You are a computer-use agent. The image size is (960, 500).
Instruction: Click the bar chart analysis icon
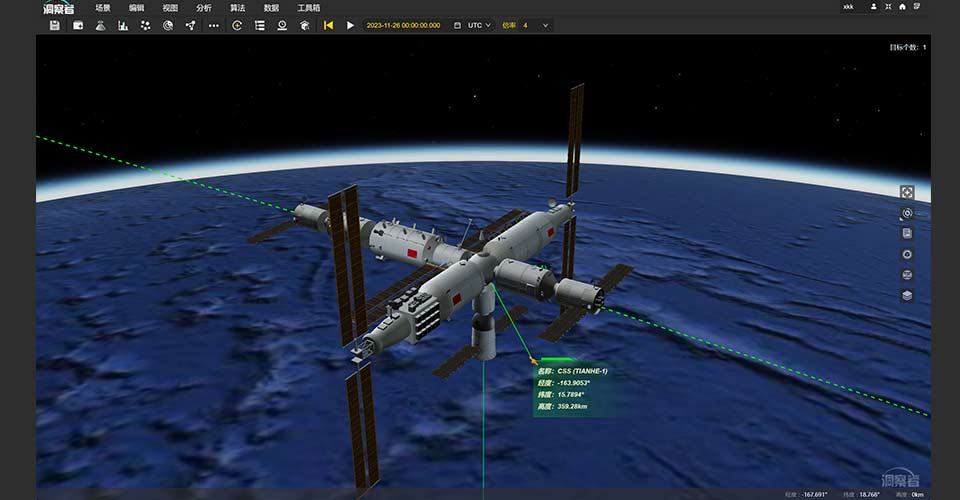pyautogui.click(x=123, y=25)
